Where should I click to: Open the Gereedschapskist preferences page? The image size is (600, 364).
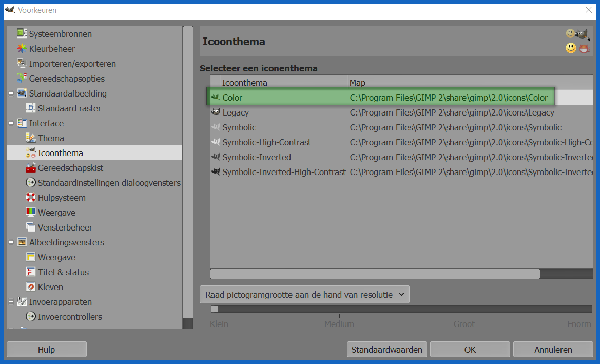[x=70, y=168]
